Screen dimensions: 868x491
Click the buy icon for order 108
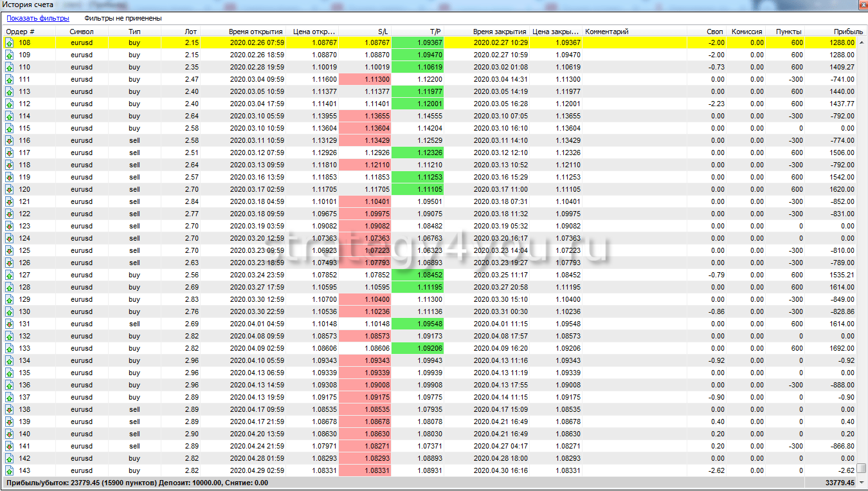pos(10,43)
